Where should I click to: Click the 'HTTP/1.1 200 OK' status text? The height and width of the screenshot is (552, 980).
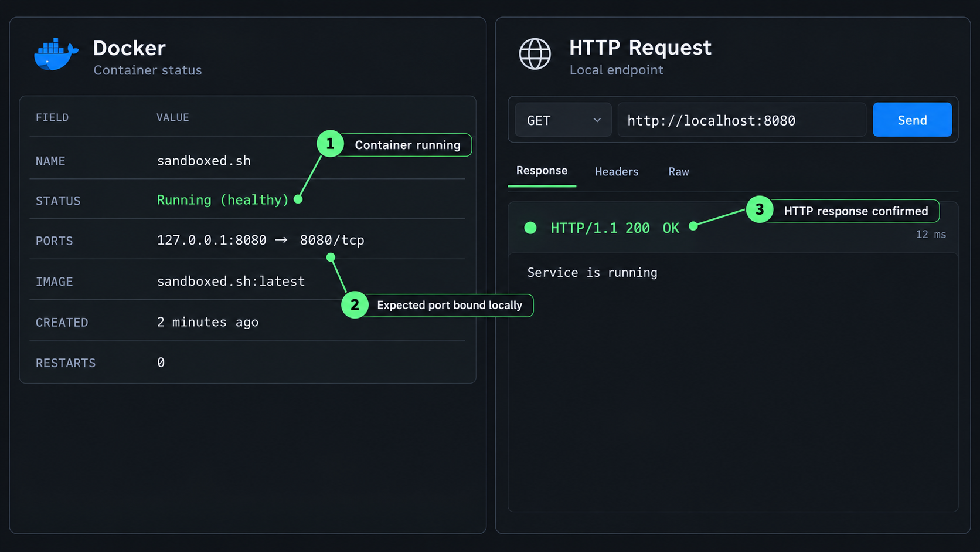(x=615, y=228)
